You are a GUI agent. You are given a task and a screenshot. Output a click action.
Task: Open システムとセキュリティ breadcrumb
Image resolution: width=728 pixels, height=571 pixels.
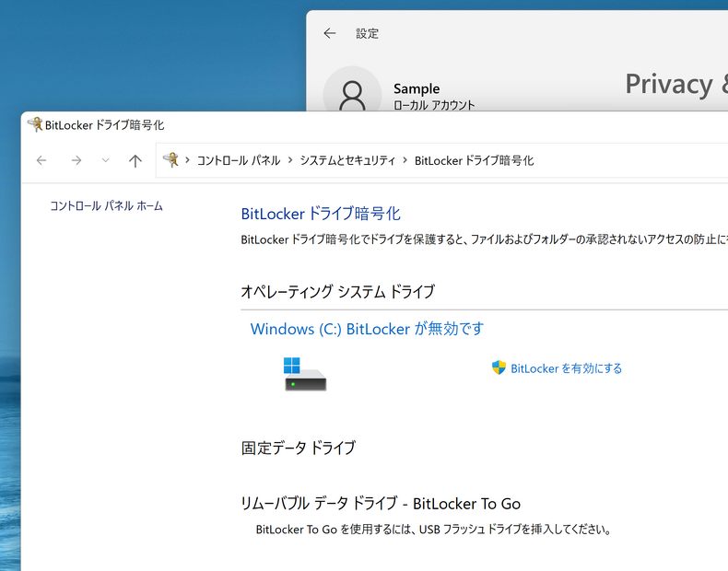click(347, 160)
